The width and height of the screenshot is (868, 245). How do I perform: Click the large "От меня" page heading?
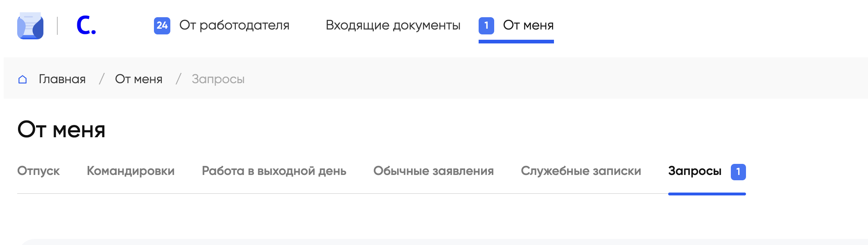(61, 129)
